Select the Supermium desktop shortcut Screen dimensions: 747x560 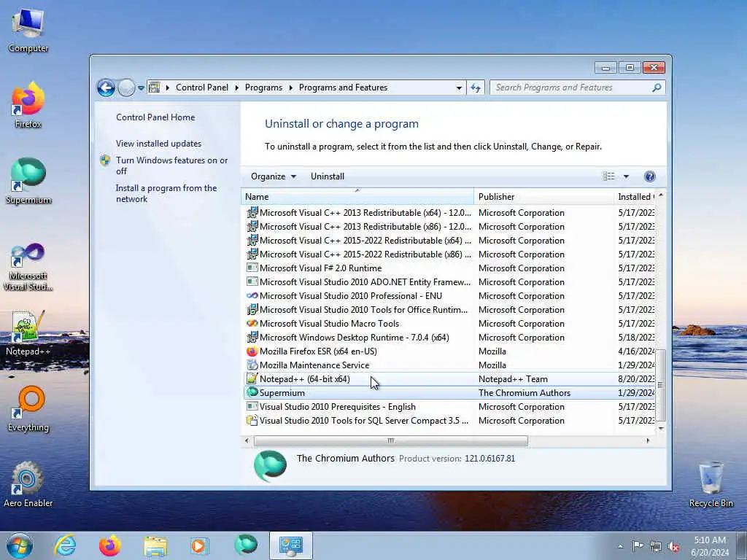(28, 182)
